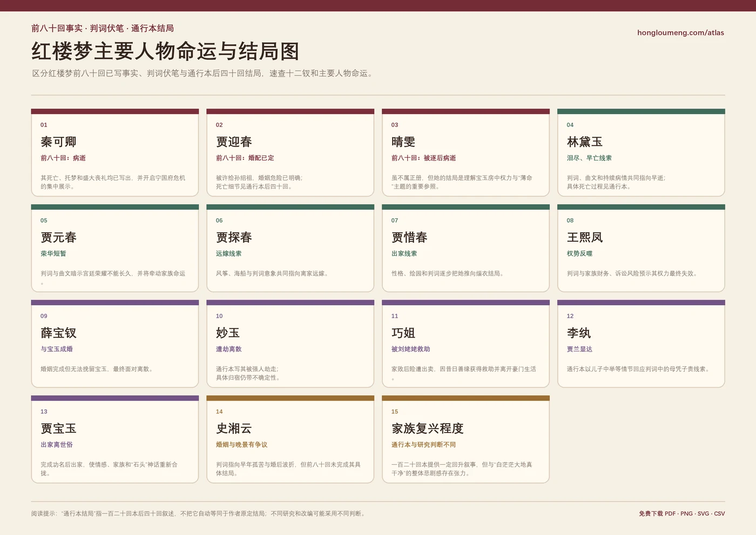Click the 前八十回：被逐后病逝 status label
This screenshot has height=535, width=756.
(424, 158)
